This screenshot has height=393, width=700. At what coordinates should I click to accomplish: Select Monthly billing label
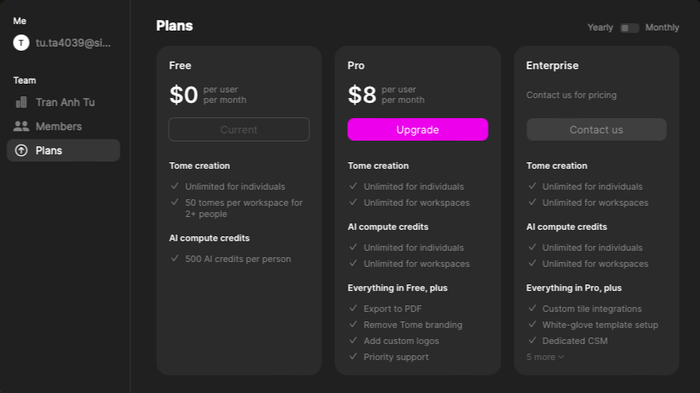[x=662, y=28]
